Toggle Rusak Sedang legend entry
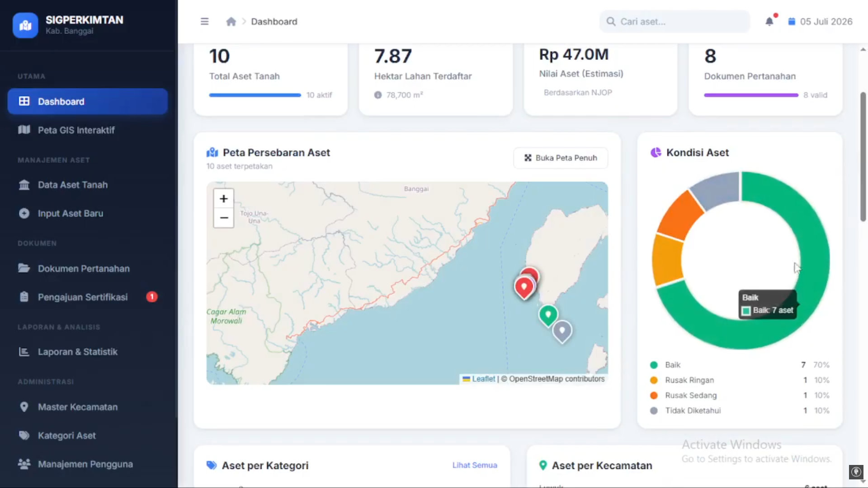Screen dimensions: 868x488 pos(740,395)
